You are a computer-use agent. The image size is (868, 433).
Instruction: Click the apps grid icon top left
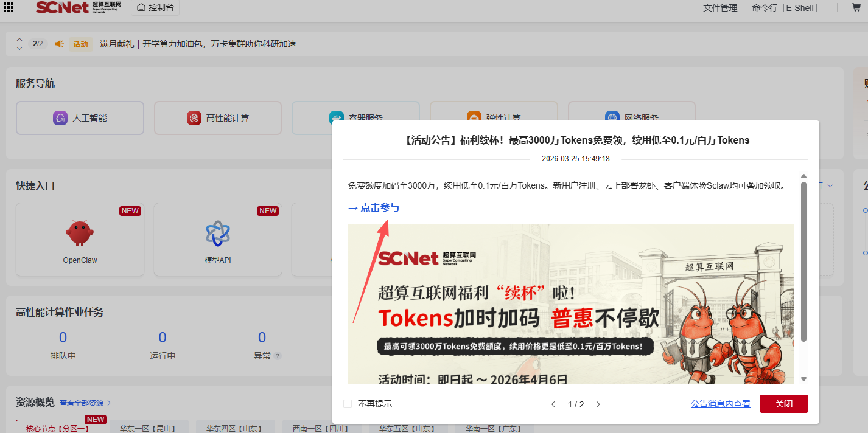click(x=9, y=8)
